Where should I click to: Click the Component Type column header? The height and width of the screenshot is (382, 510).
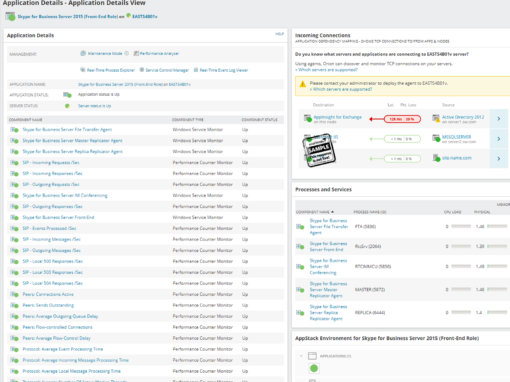pos(188,120)
